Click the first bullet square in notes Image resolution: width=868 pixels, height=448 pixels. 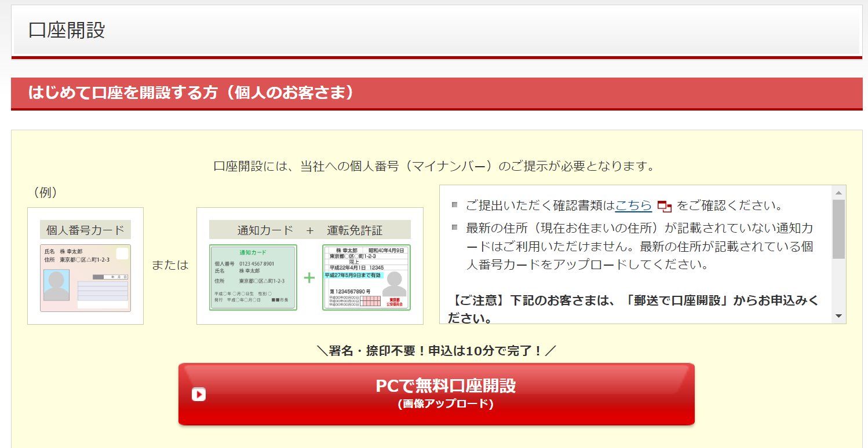pos(455,205)
